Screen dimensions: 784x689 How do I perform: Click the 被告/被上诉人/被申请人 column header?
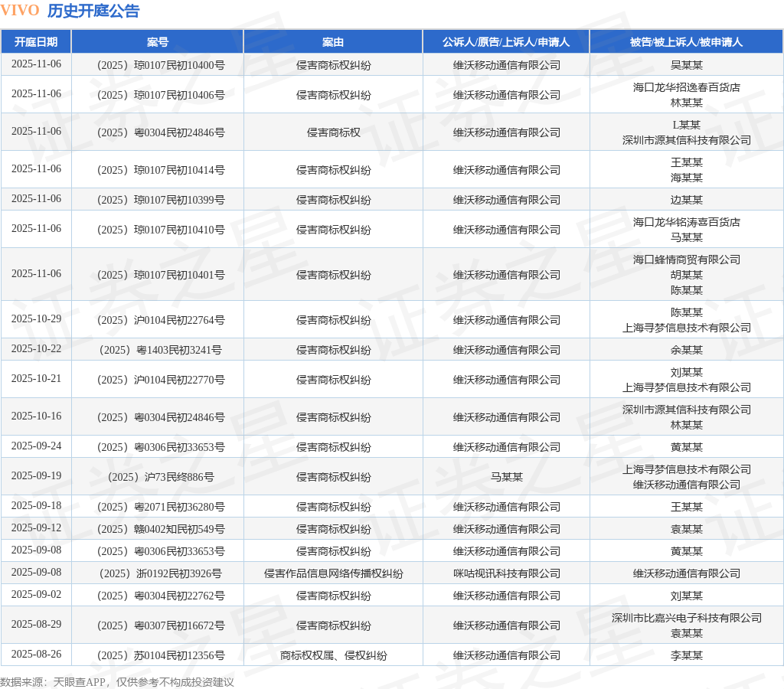pos(687,42)
